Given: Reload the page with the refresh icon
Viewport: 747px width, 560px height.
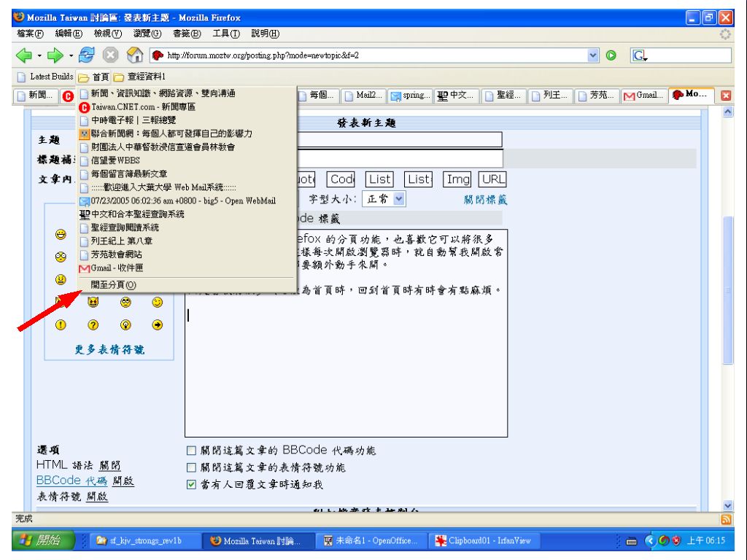Looking at the screenshot, I should pos(87,55).
